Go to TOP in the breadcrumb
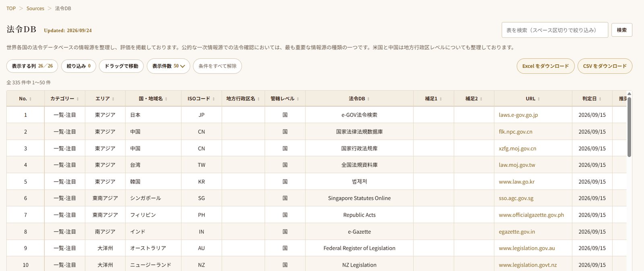 (11, 8)
